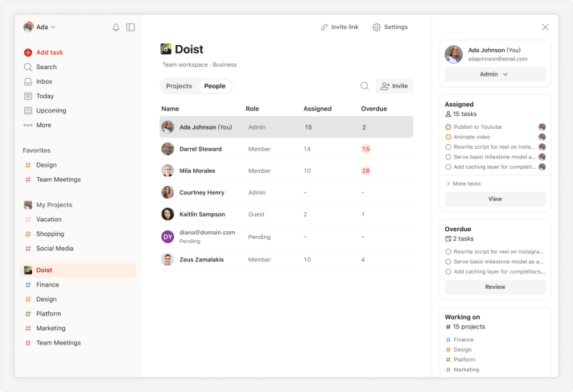The image size is (573, 392).
Task: Click the Add task label
Action: click(50, 52)
